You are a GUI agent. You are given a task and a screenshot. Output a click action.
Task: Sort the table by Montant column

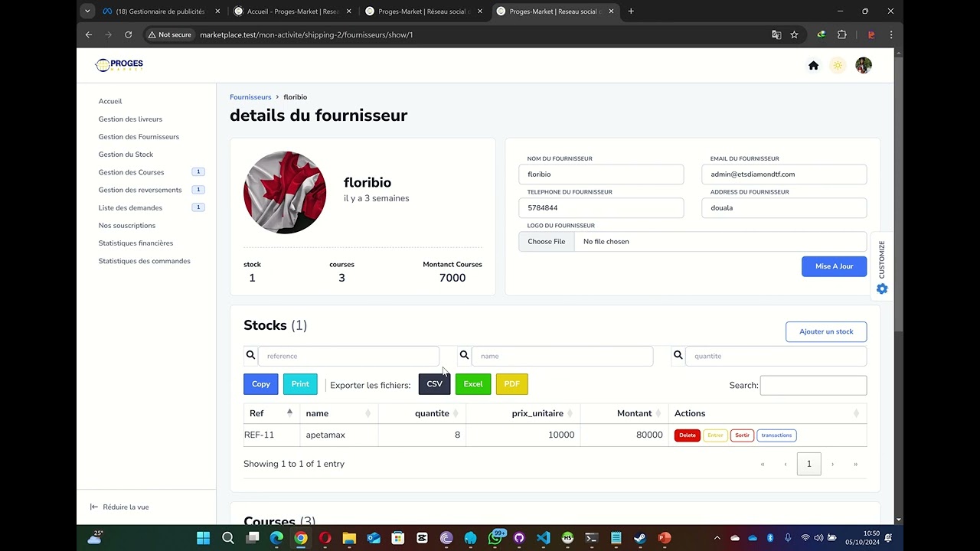point(624,413)
